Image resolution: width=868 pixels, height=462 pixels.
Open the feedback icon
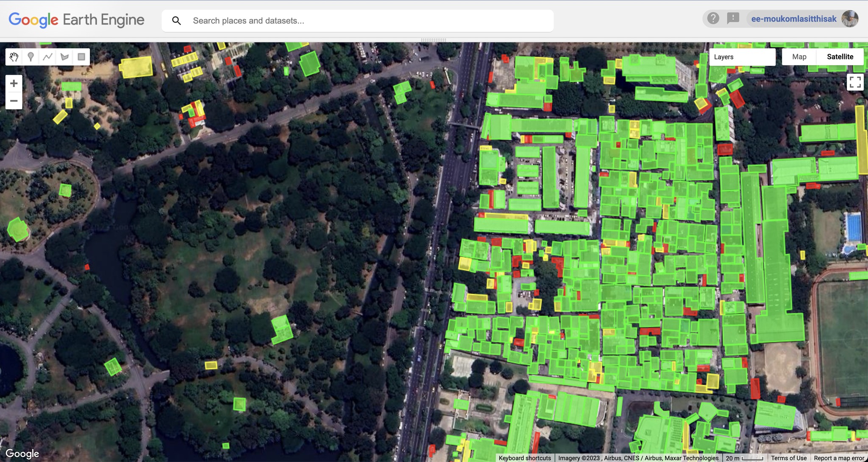tap(733, 18)
